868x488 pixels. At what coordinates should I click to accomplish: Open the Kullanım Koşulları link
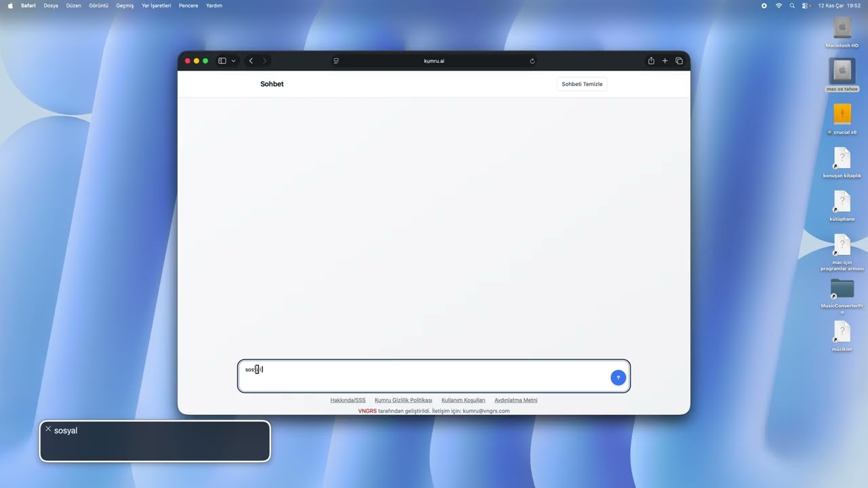pos(463,401)
